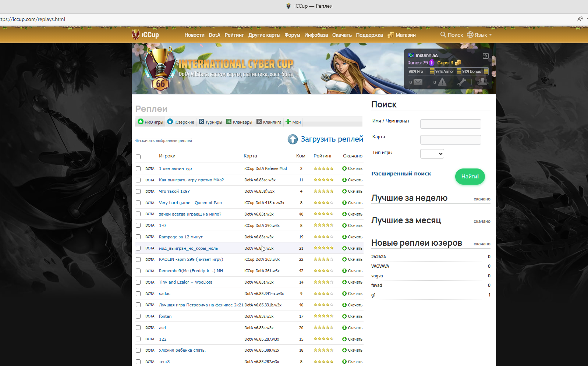Screen dimensions: 588x366
Task: Check the 'Very hard game - Queen of Pain' checkbox
Action: 138,203
